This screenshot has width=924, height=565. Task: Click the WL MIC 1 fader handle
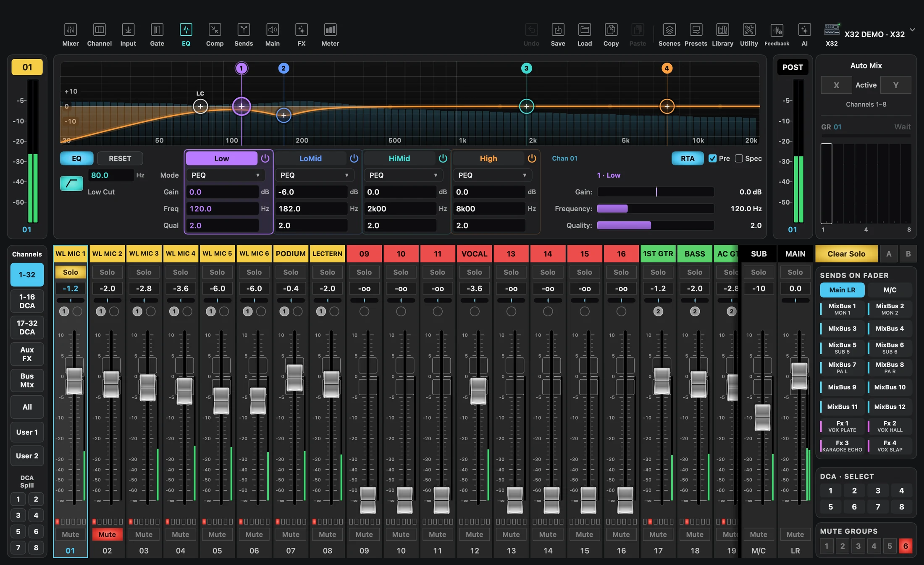(x=74, y=381)
